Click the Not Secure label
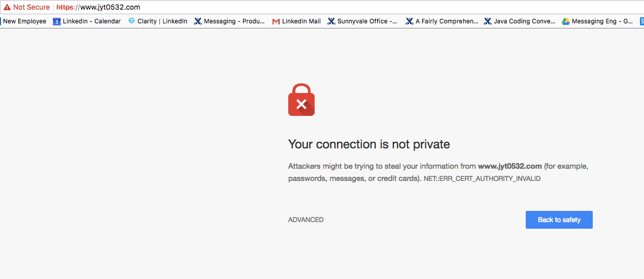Screen dimensions: 644x279 31,7
